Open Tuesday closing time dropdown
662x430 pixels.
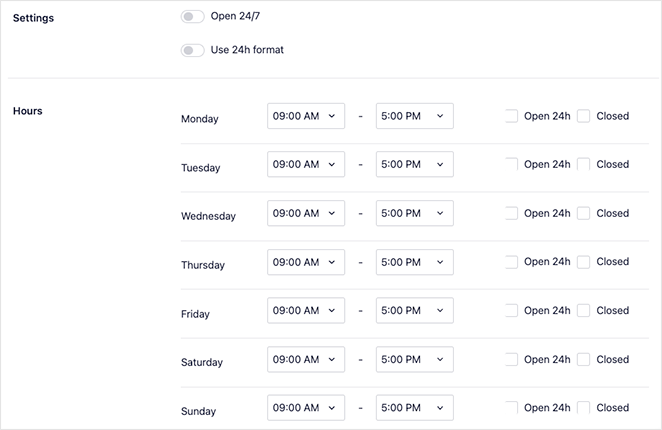coord(415,164)
